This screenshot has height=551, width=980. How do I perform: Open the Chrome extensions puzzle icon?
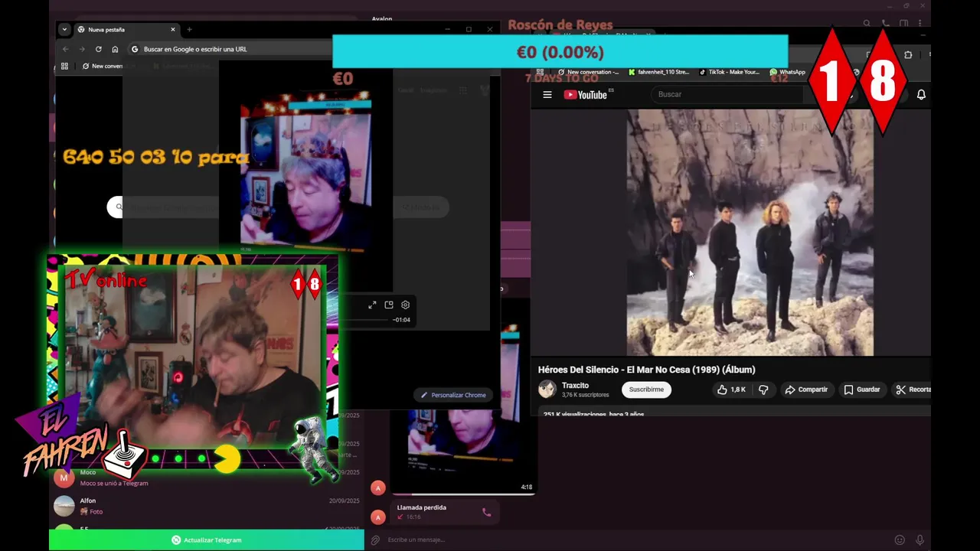pos(908,55)
